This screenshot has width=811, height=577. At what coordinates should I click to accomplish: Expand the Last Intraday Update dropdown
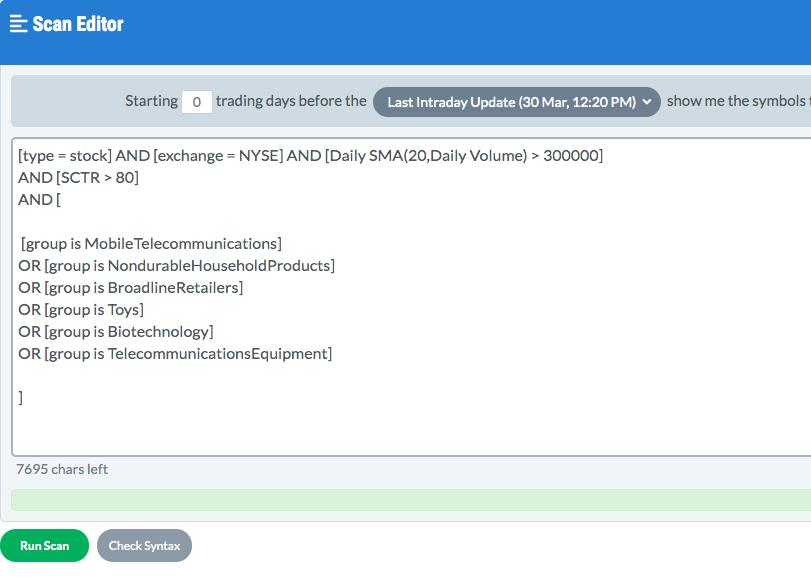tap(517, 102)
